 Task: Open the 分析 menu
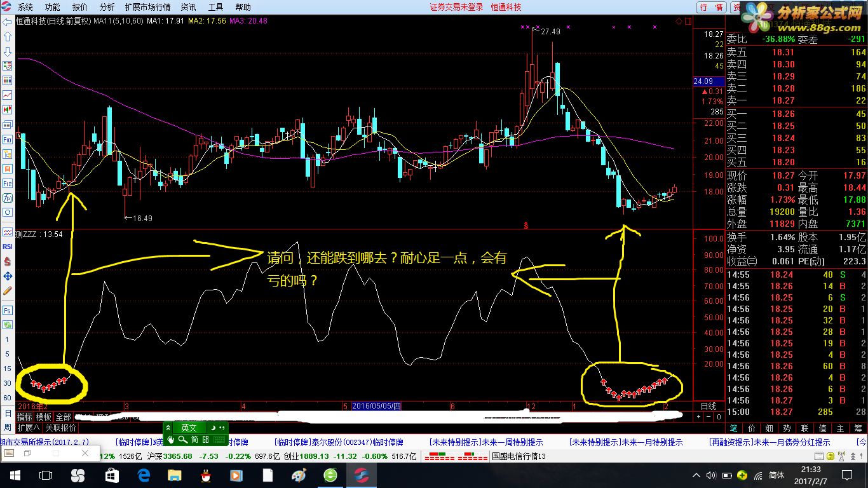point(107,7)
